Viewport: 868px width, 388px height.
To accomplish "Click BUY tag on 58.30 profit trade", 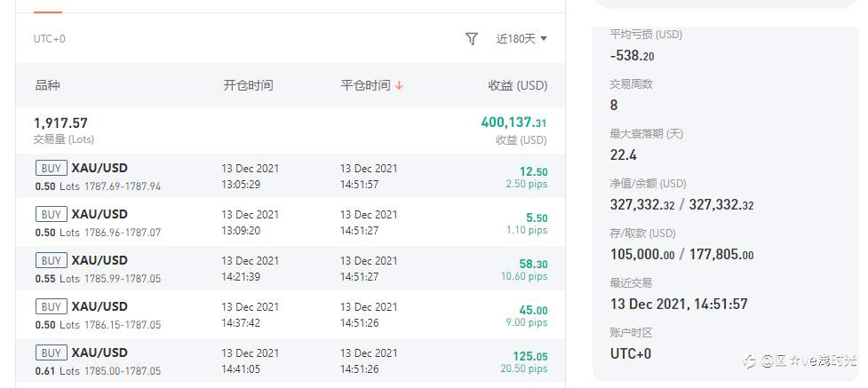I will pyautogui.click(x=52, y=260).
